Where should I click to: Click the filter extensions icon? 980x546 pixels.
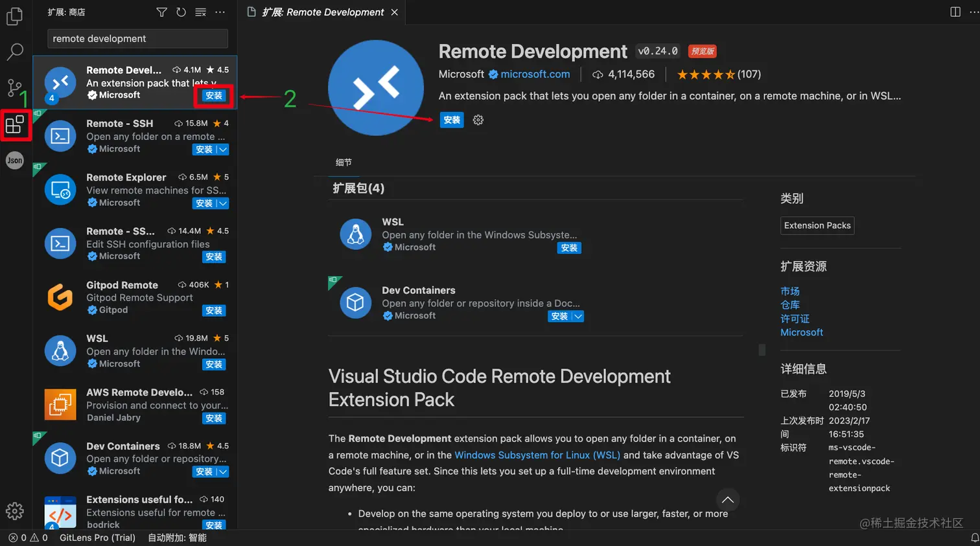click(x=161, y=12)
